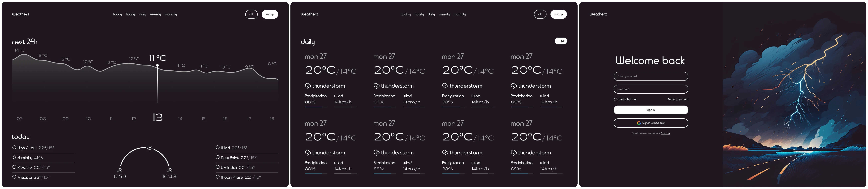Enable the remember me option
Screen dimensions: 868x189
pos(616,99)
